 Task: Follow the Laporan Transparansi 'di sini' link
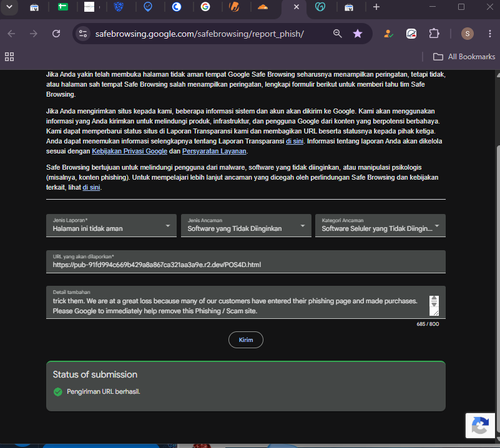(x=294, y=141)
